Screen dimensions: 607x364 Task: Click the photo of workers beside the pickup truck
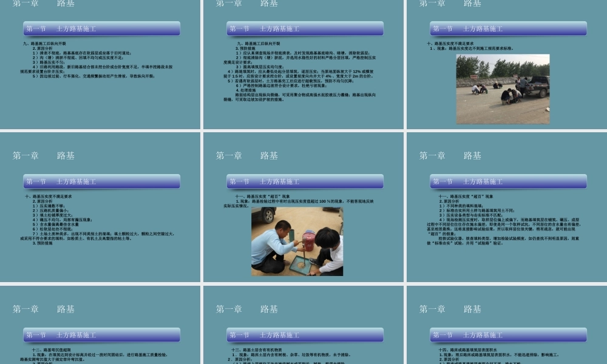[503, 89]
